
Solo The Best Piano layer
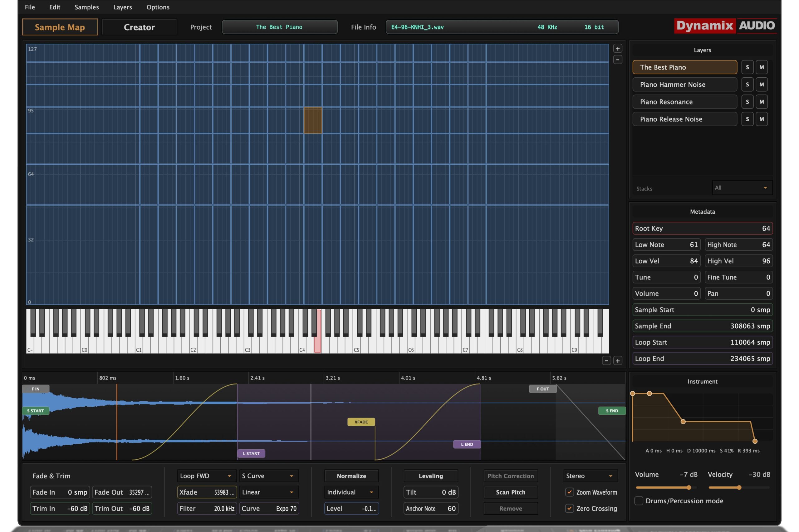[747, 67]
